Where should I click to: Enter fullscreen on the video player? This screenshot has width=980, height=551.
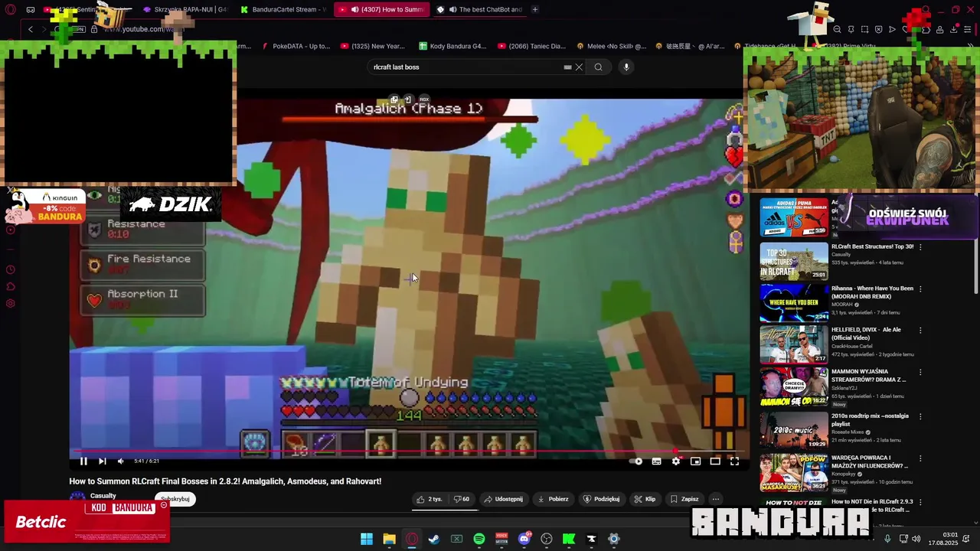click(x=734, y=461)
